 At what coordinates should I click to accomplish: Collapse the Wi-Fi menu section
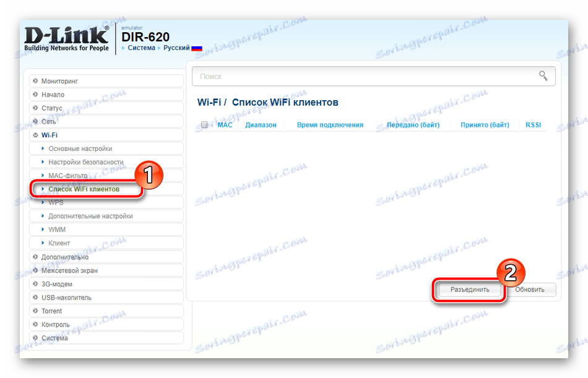coord(106,135)
